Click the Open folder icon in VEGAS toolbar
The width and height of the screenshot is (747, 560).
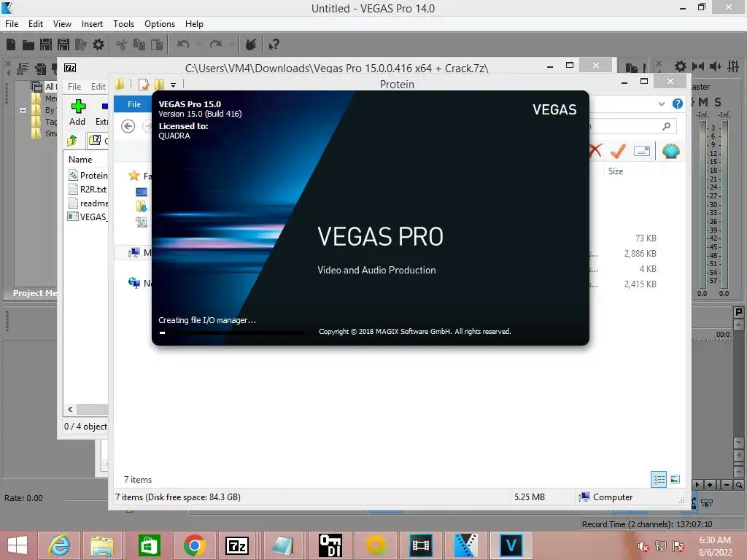click(x=28, y=44)
